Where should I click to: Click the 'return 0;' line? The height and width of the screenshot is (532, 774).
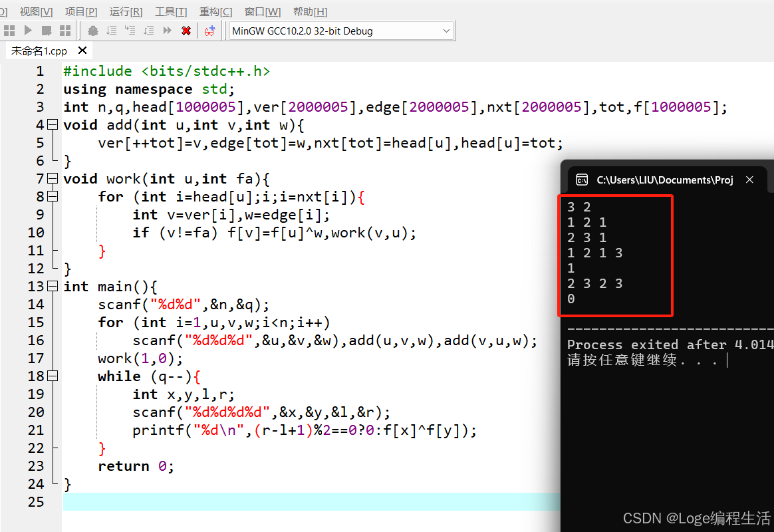136,466
